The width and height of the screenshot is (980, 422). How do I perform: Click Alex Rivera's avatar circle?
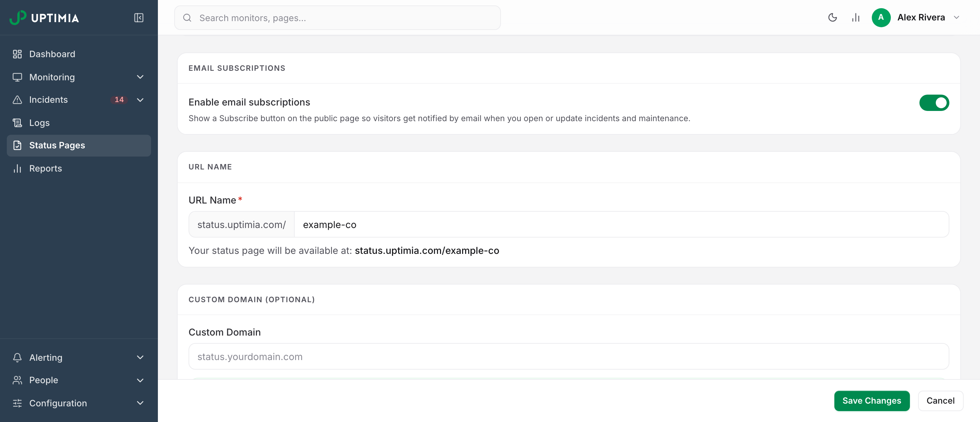881,17
